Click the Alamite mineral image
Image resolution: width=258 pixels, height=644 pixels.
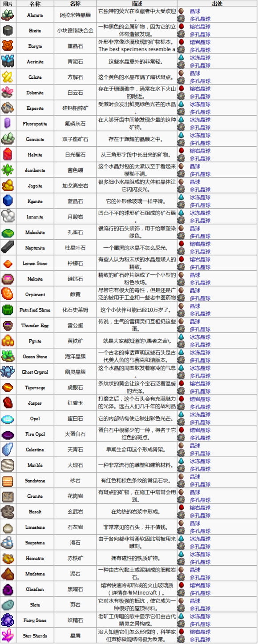click(x=8, y=15)
